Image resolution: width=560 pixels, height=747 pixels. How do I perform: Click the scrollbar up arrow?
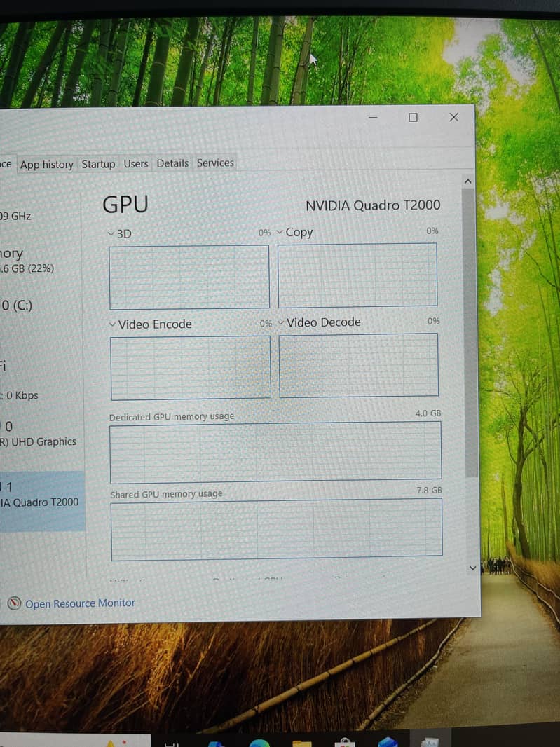(x=468, y=181)
